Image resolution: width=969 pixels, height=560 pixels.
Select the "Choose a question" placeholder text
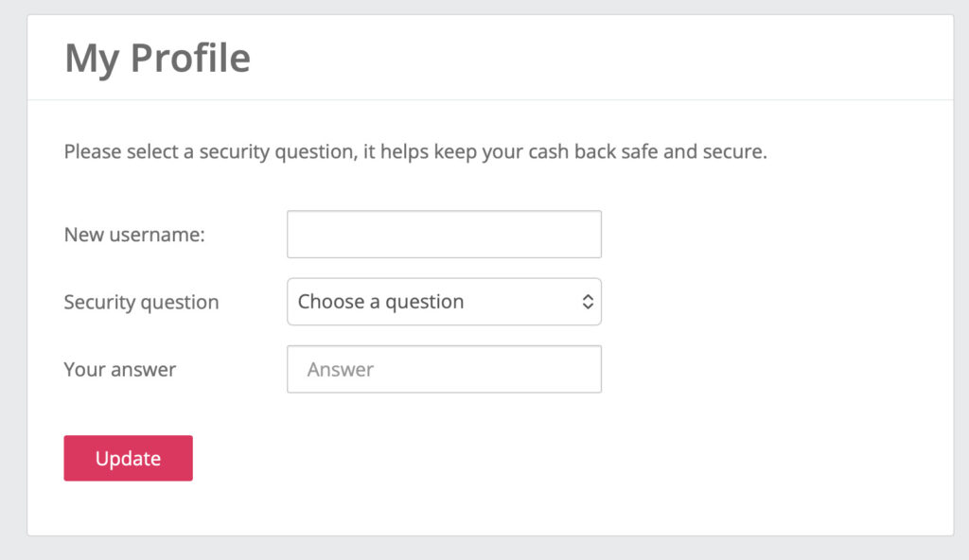380,302
